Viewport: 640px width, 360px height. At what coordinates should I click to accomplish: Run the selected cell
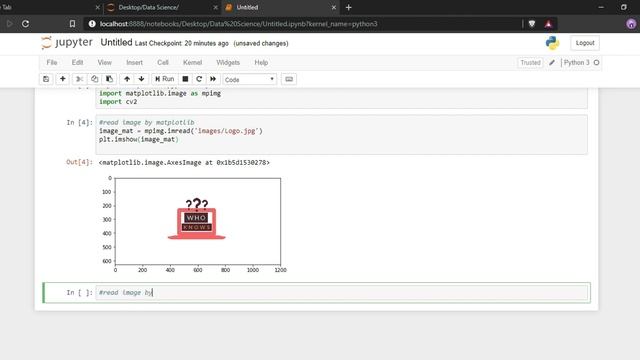pos(164,79)
